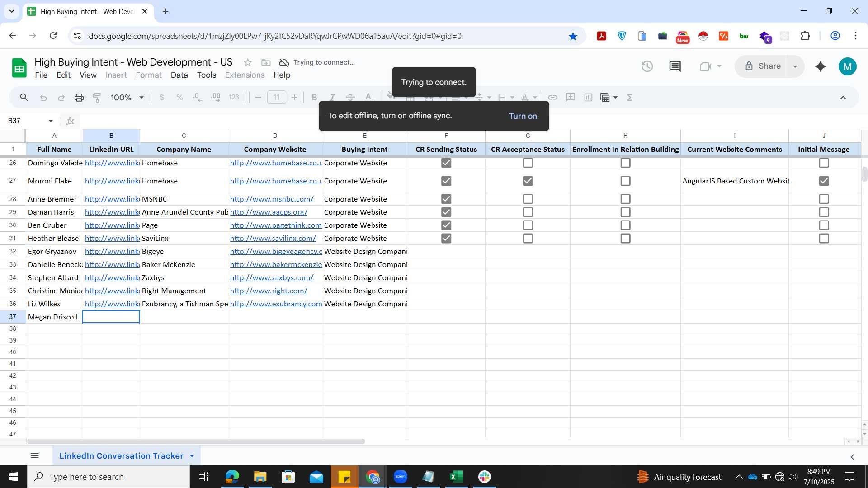The height and width of the screenshot is (488, 868).
Task: Uncheck CR Acceptance Status for Moroni Flake
Action: (x=528, y=181)
